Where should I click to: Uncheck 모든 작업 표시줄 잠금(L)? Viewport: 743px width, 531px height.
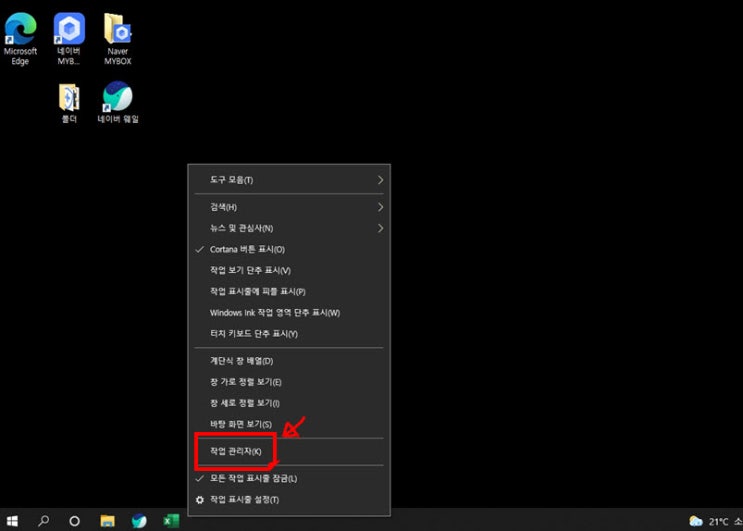coord(289,478)
